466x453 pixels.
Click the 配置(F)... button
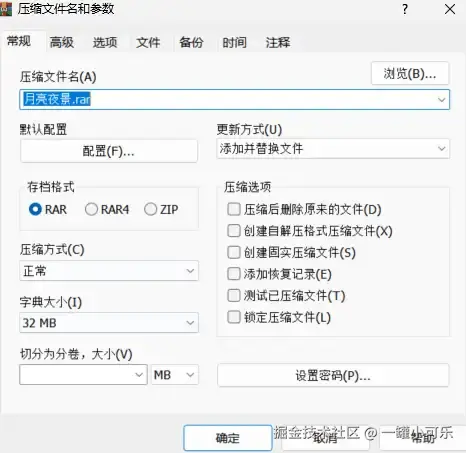109,151
